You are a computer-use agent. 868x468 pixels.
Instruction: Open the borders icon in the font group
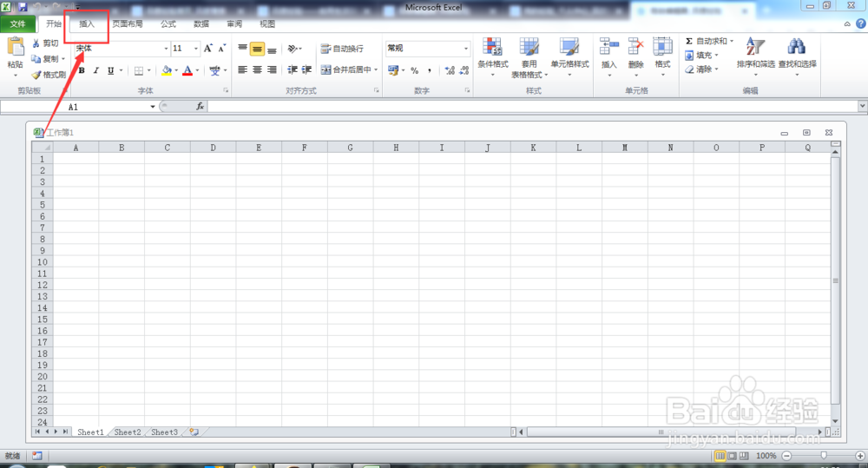tap(139, 70)
